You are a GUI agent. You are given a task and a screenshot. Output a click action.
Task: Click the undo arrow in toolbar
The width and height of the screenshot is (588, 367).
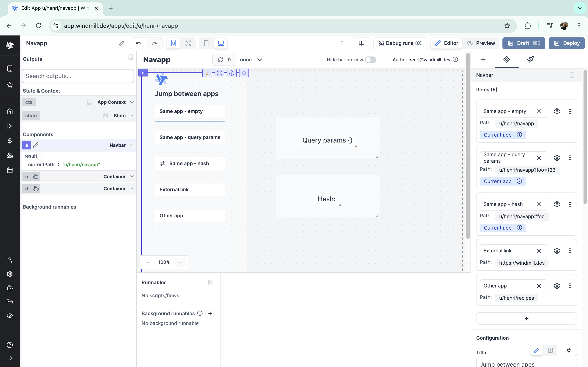pyautogui.click(x=139, y=43)
